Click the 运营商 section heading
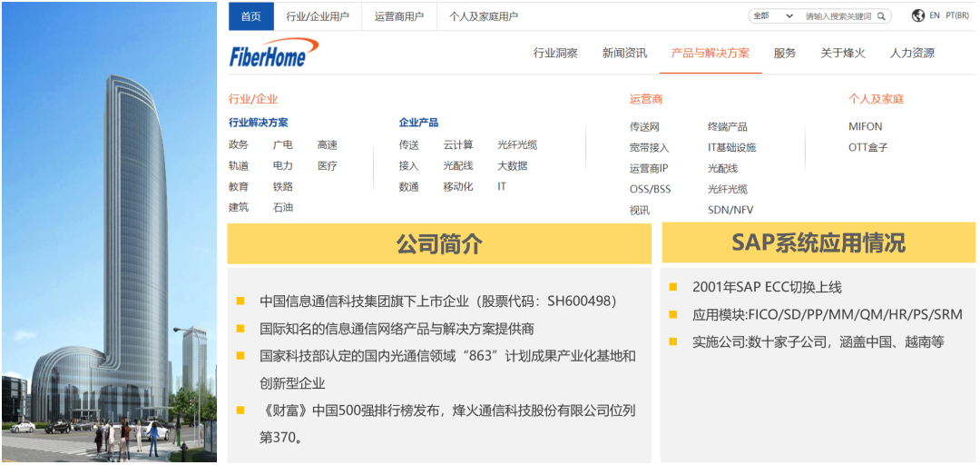Screen dimensions: 980x465 coord(646,99)
